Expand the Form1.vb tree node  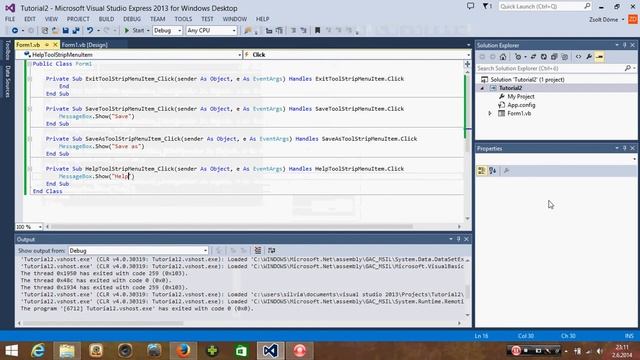(490, 113)
